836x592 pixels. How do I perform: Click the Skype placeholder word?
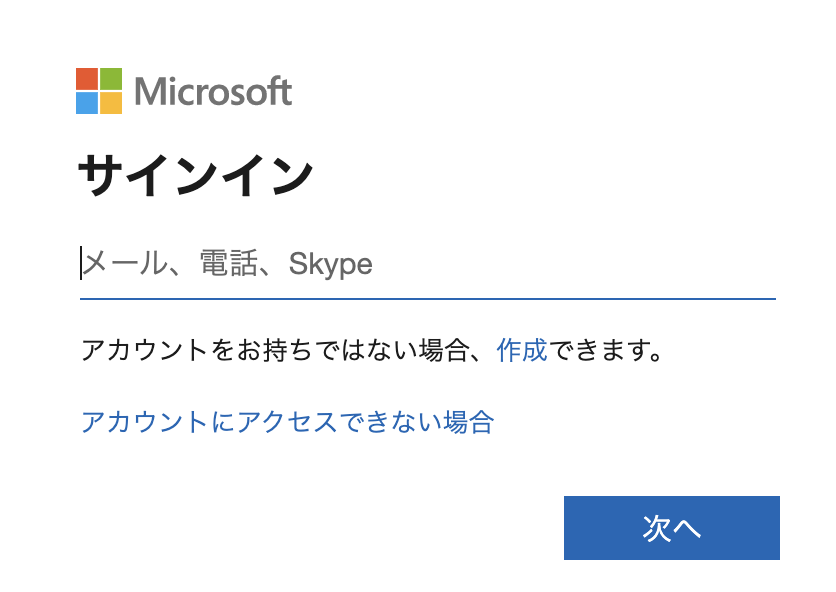tap(330, 264)
